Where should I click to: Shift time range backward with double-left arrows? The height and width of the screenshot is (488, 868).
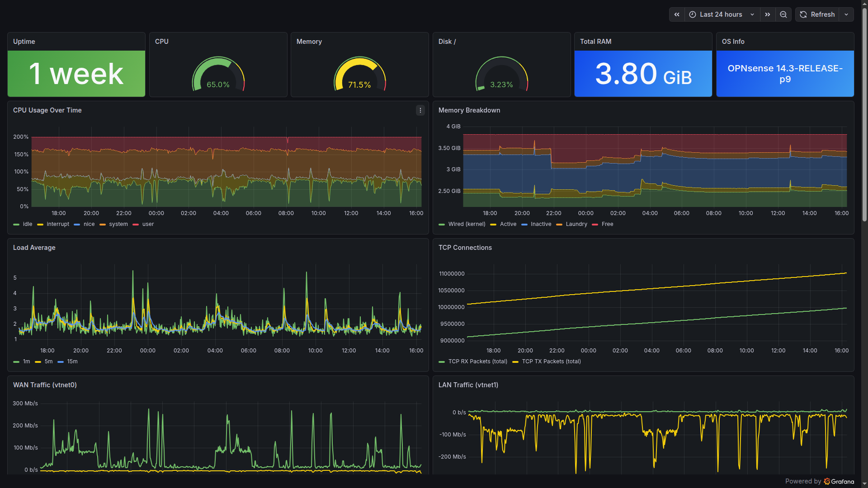(677, 14)
